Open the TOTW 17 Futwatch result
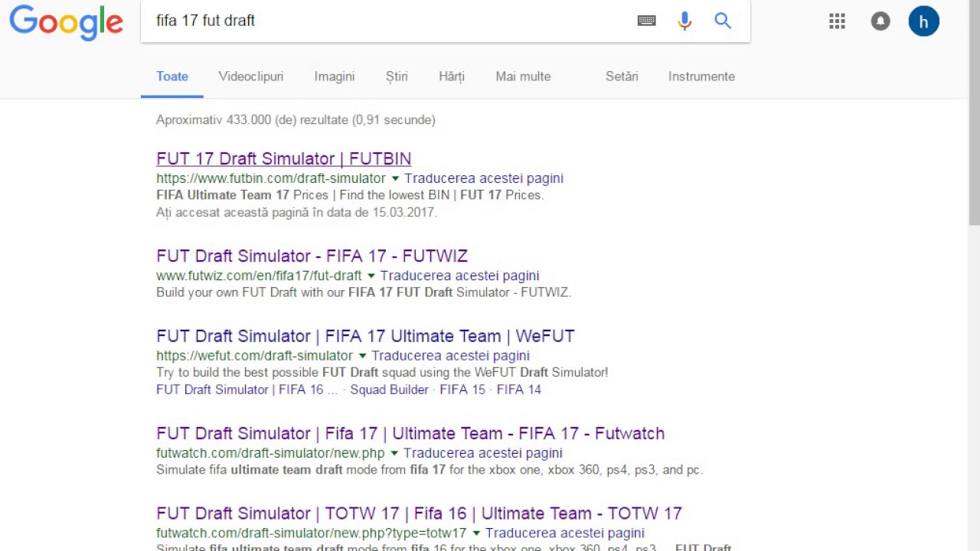This screenshot has width=980, height=551. (x=419, y=514)
